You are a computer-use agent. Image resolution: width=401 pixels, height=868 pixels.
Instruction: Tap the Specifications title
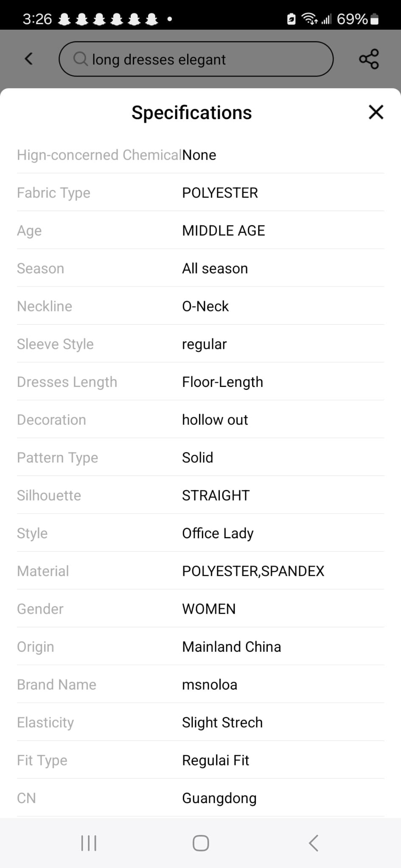[x=191, y=113]
